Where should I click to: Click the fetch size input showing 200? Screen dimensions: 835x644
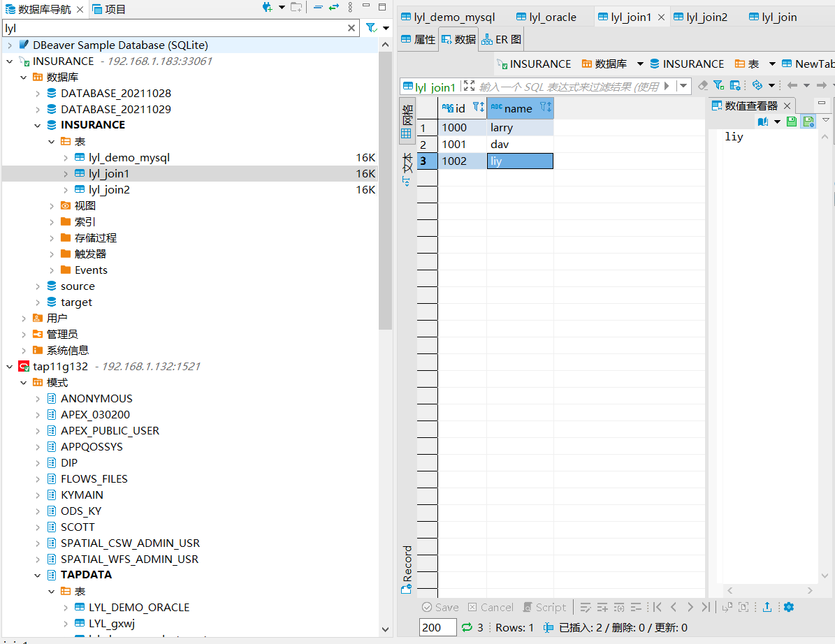click(437, 627)
